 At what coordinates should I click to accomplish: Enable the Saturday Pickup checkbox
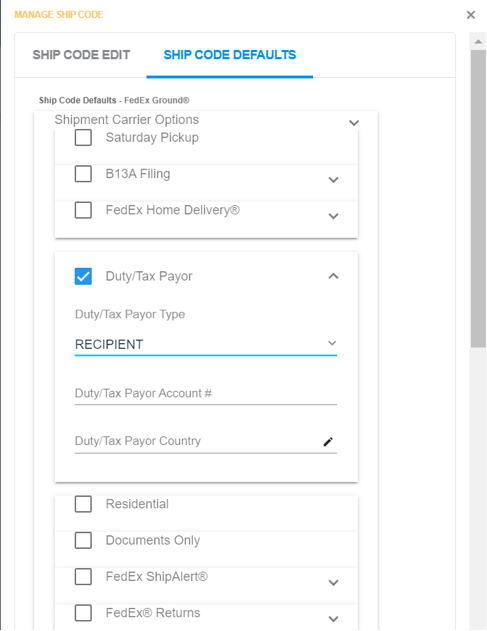point(83,138)
